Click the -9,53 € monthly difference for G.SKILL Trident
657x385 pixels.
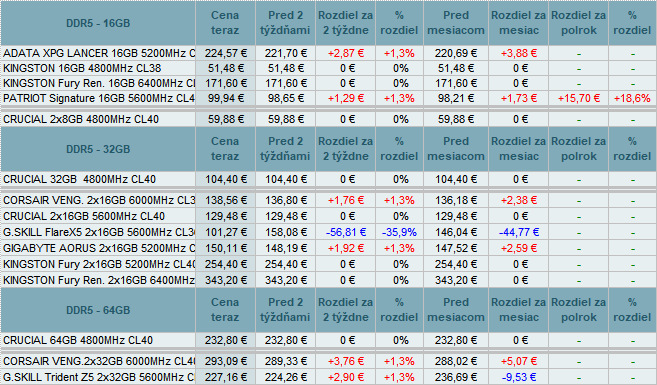click(x=519, y=377)
